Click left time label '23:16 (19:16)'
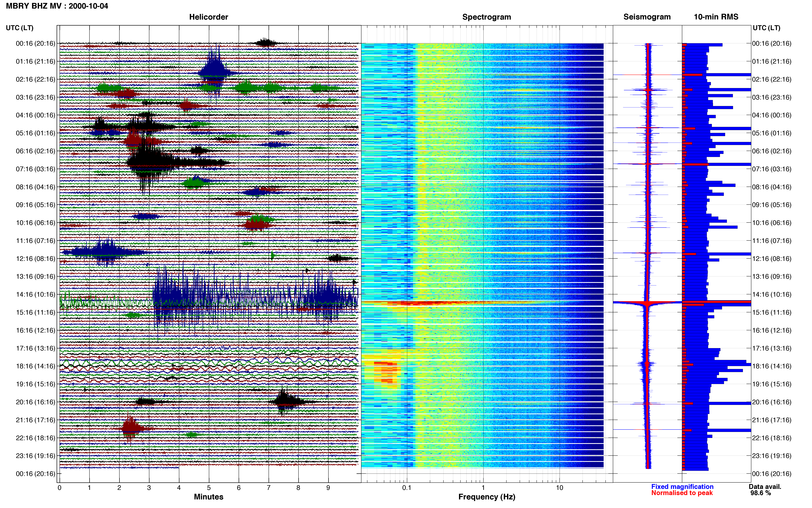The width and height of the screenshot is (812, 508). coord(36,456)
